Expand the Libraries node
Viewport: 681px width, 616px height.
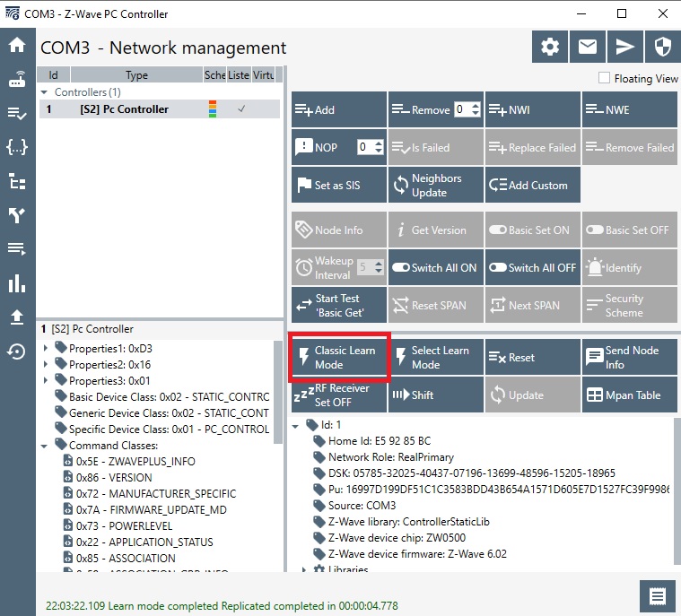click(x=304, y=569)
